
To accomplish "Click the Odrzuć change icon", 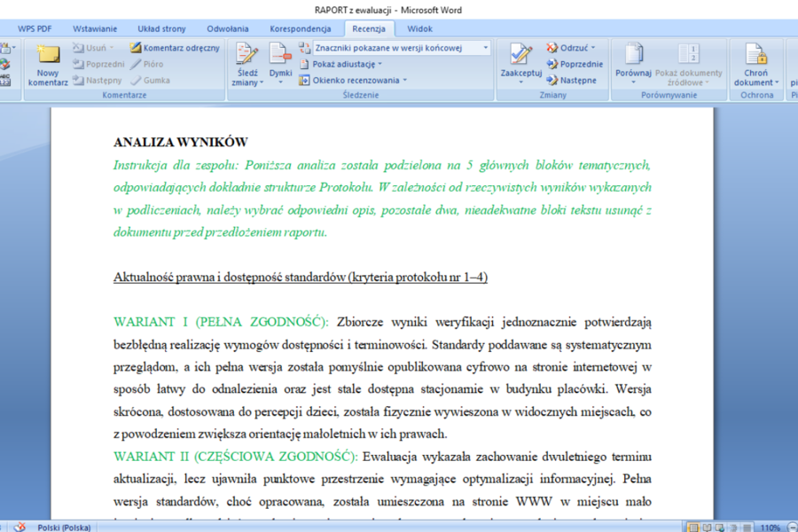I will pos(552,48).
